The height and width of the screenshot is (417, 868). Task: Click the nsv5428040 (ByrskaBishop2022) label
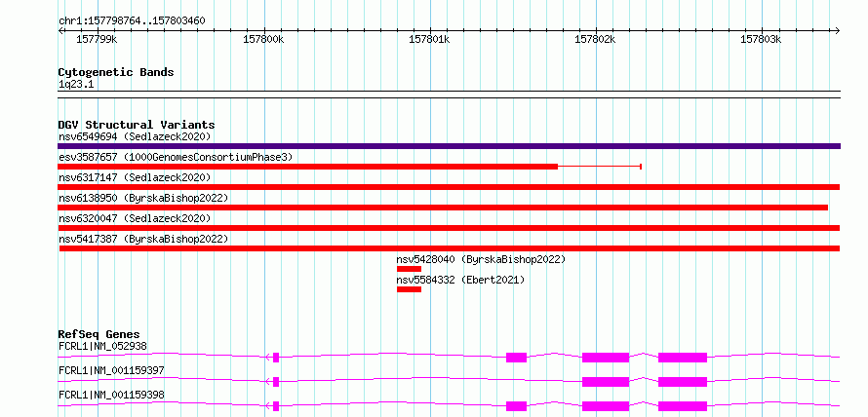click(x=481, y=259)
